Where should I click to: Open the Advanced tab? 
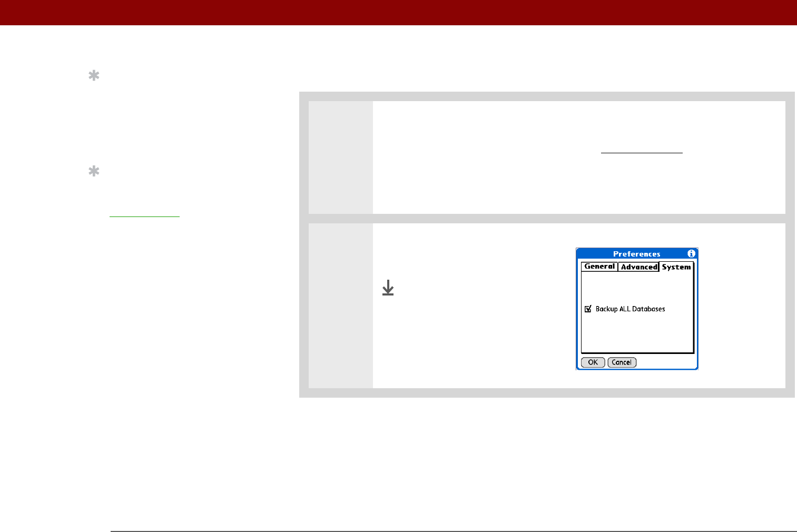click(638, 267)
